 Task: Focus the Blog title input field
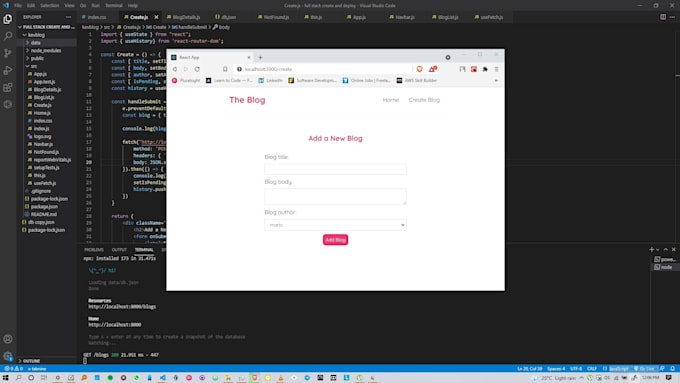(x=335, y=169)
